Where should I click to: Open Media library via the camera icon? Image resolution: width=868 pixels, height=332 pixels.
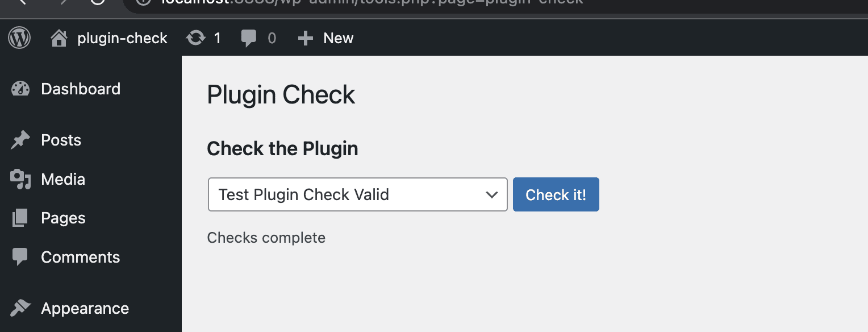20,179
